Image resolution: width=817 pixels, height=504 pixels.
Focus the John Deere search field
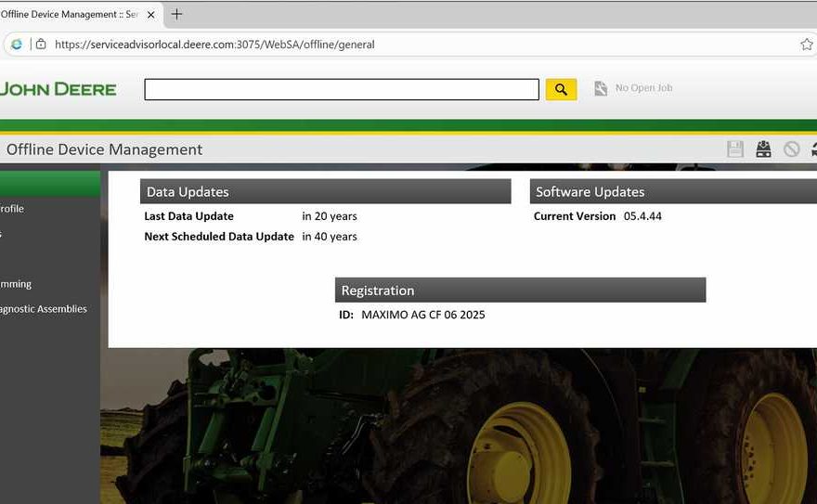[341, 89]
